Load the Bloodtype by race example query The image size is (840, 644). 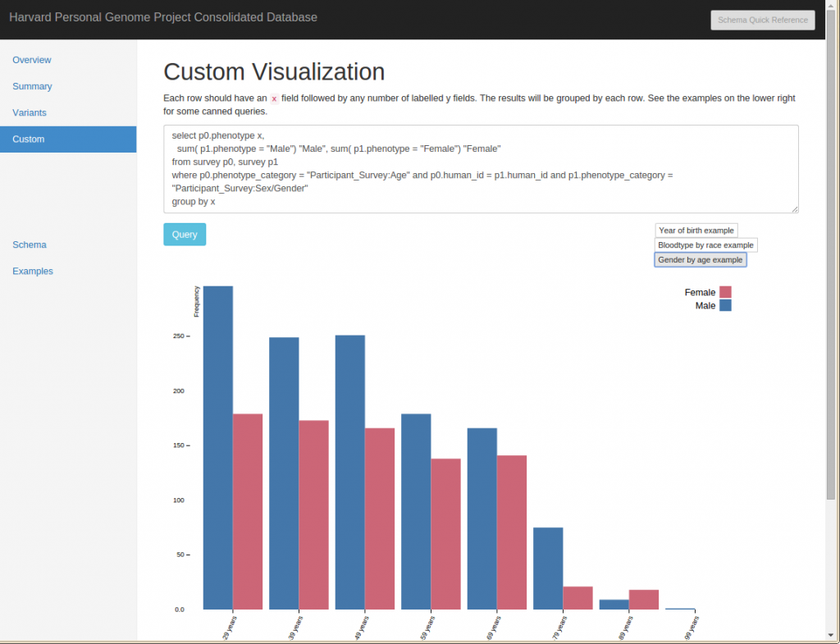705,244
